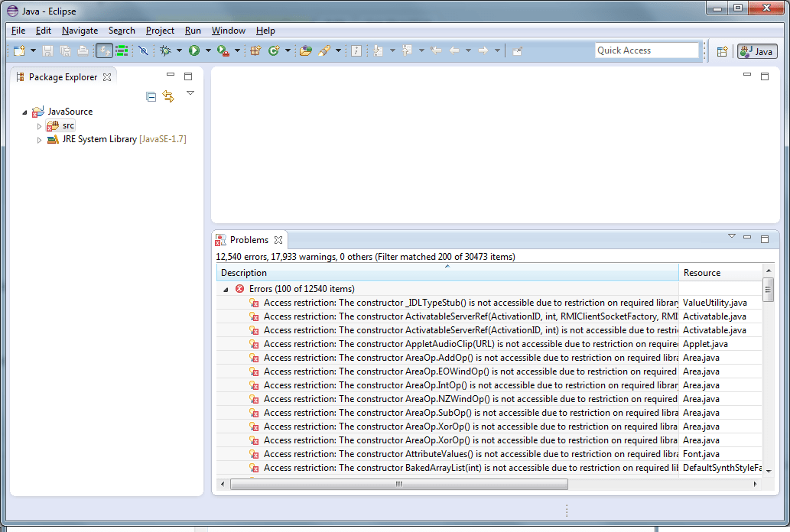Click the New file wizard icon
790x532 pixels.
coord(19,50)
